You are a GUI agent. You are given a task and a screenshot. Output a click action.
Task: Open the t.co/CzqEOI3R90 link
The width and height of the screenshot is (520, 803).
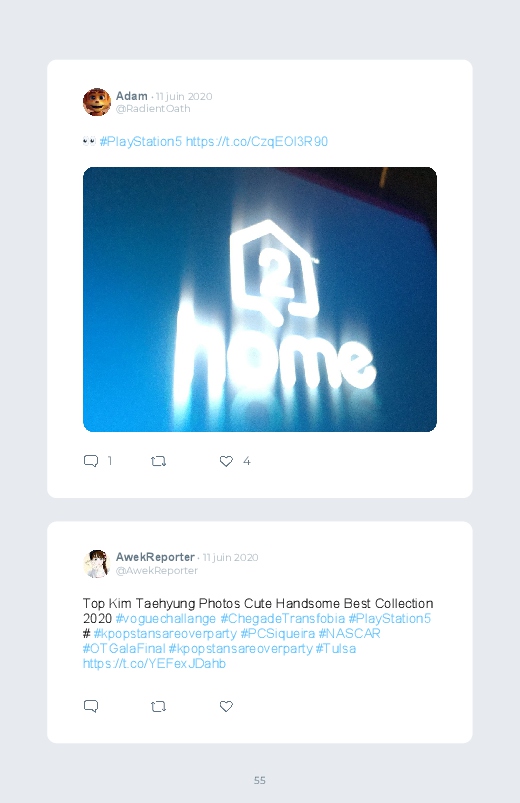click(257, 141)
